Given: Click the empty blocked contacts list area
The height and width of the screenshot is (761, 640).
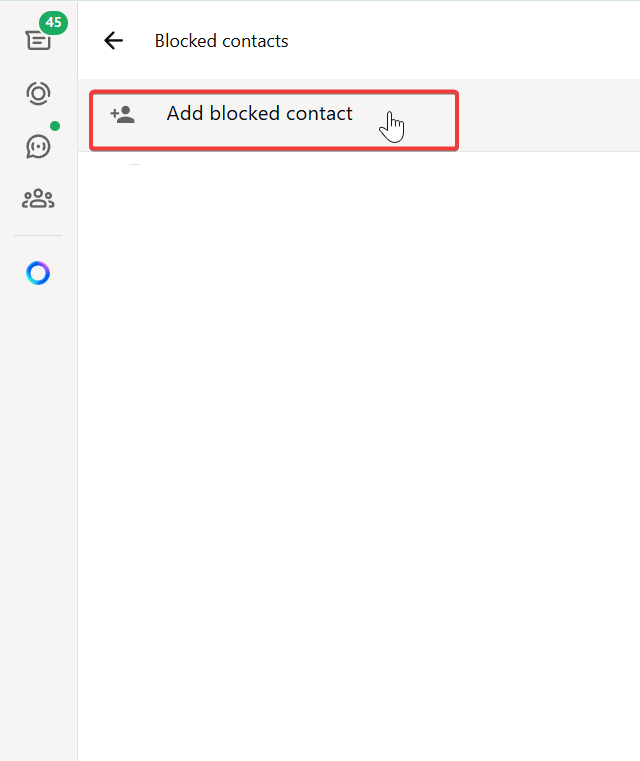Looking at the screenshot, I should (358, 450).
